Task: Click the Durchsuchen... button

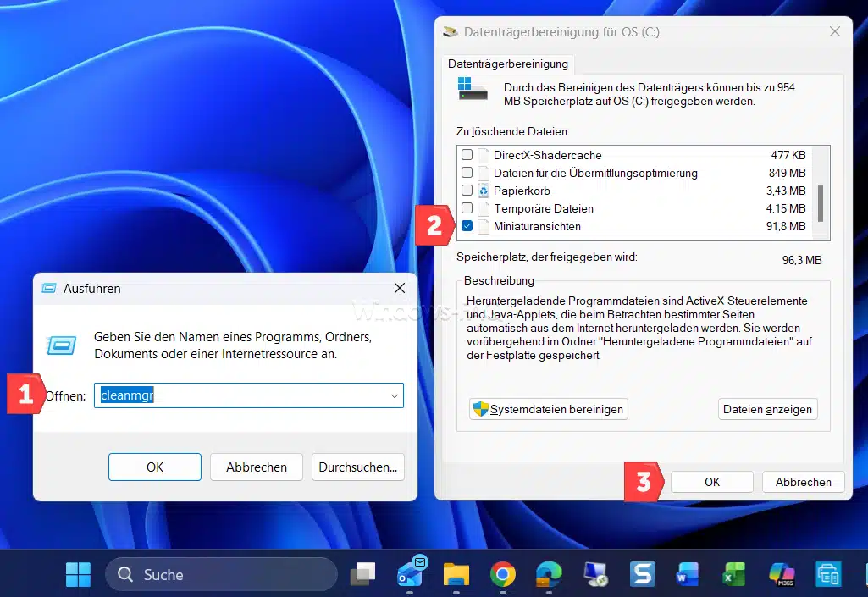Action: (x=358, y=467)
